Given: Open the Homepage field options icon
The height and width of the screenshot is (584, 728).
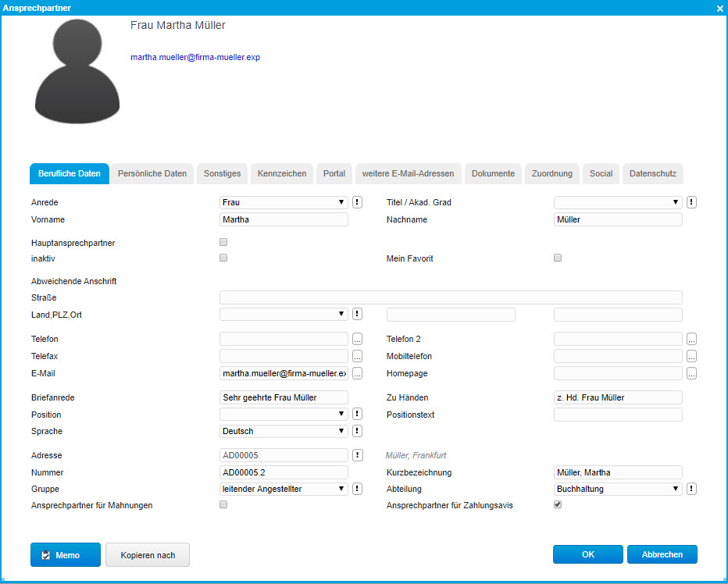Looking at the screenshot, I should [691, 372].
